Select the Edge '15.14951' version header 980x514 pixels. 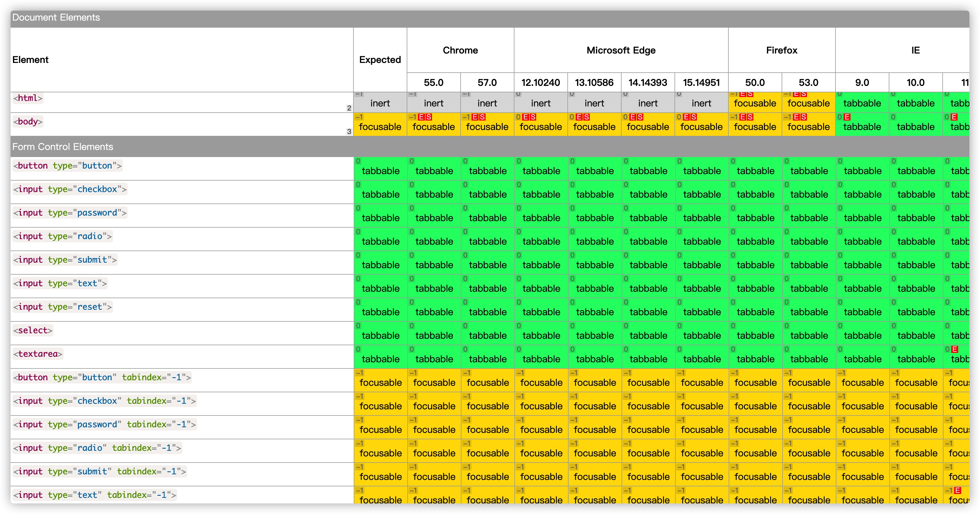pos(702,83)
